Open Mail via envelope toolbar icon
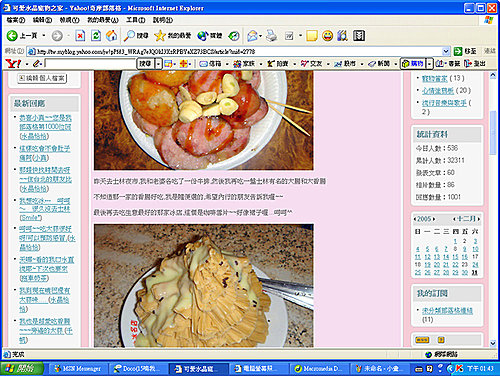 click(x=253, y=36)
